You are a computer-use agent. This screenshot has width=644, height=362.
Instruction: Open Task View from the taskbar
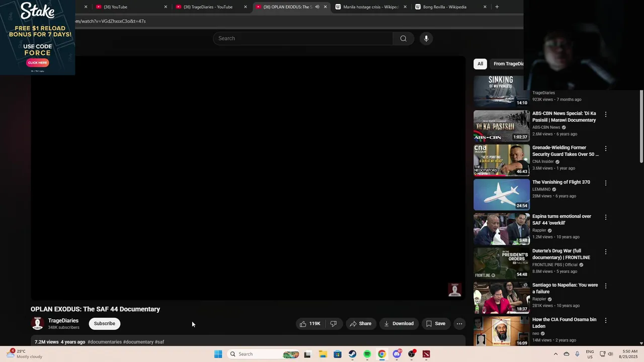[x=307, y=354]
